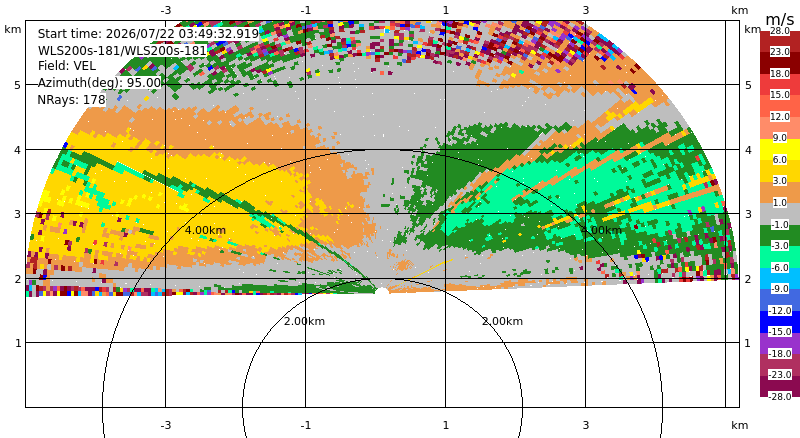Click the right 4.00km range ring label

602,230
